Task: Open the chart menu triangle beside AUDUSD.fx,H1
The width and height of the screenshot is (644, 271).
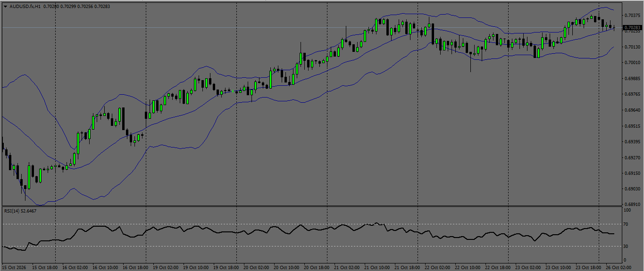Action: pos(6,6)
